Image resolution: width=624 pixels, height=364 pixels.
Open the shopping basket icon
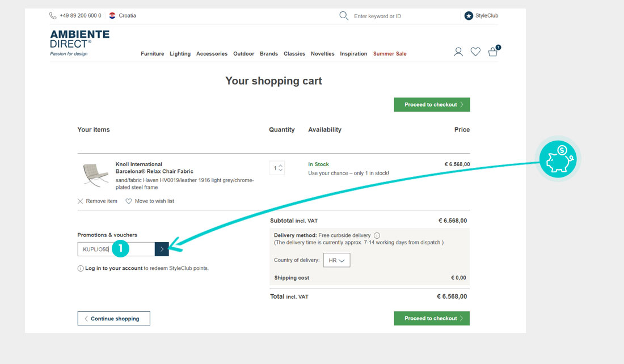(x=493, y=52)
